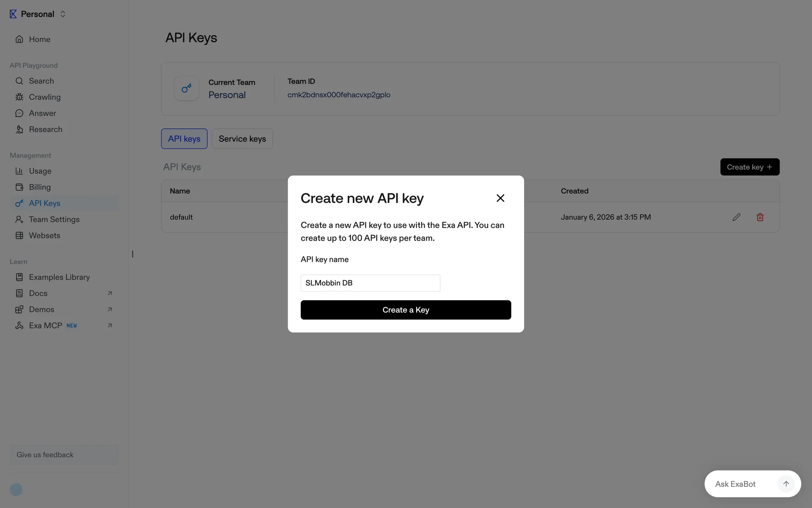The width and height of the screenshot is (812, 508).
Task: Open Give us feedback box
Action: click(x=64, y=455)
